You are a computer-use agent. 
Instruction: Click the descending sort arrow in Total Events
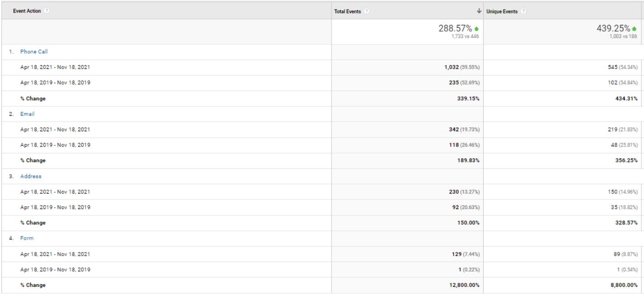click(480, 11)
